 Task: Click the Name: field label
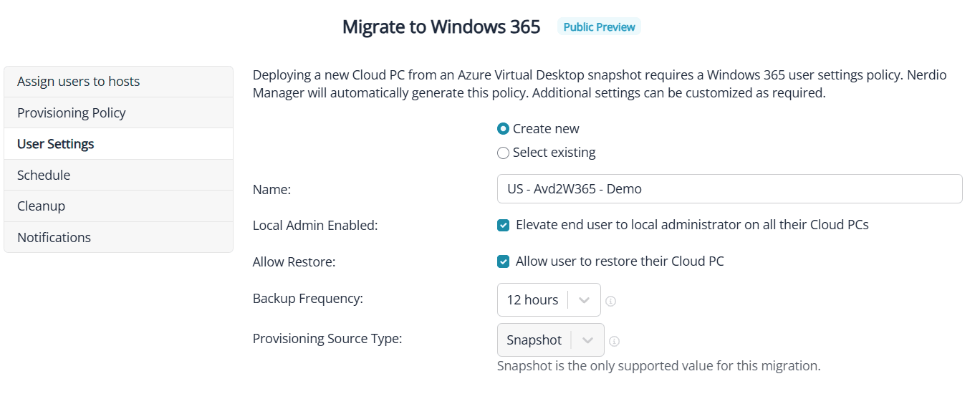(272, 190)
